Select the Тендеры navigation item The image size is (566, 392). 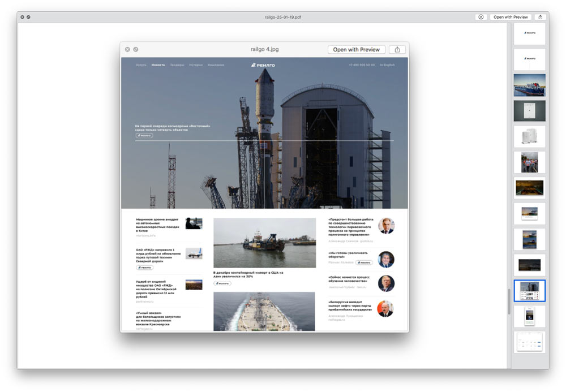(177, 65)
